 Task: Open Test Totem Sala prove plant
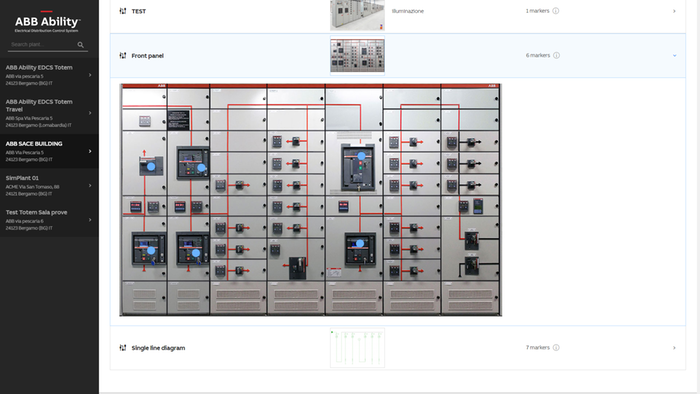[x=49, y=220]
